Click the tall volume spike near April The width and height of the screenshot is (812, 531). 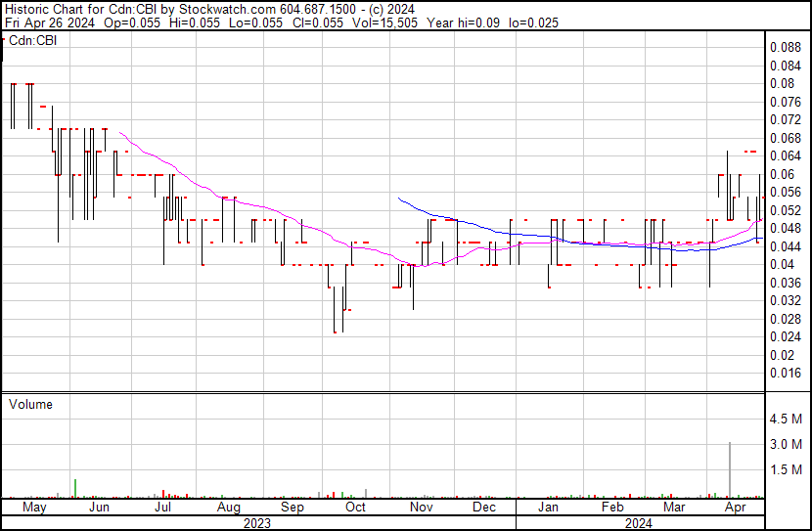[x=730, y=469]
